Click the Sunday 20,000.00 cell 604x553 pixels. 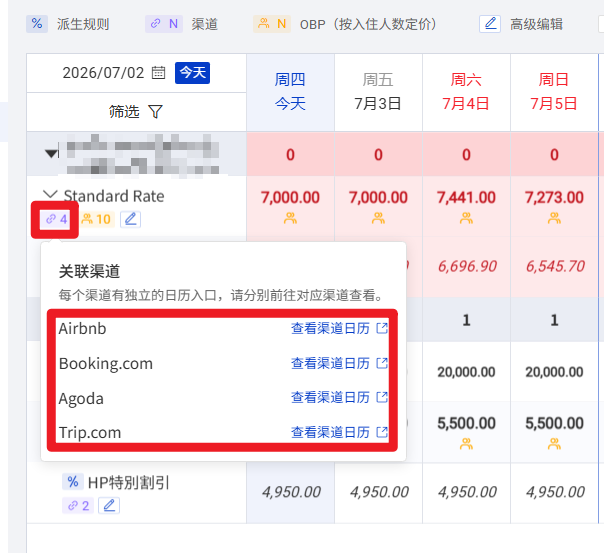coord(554,372)
